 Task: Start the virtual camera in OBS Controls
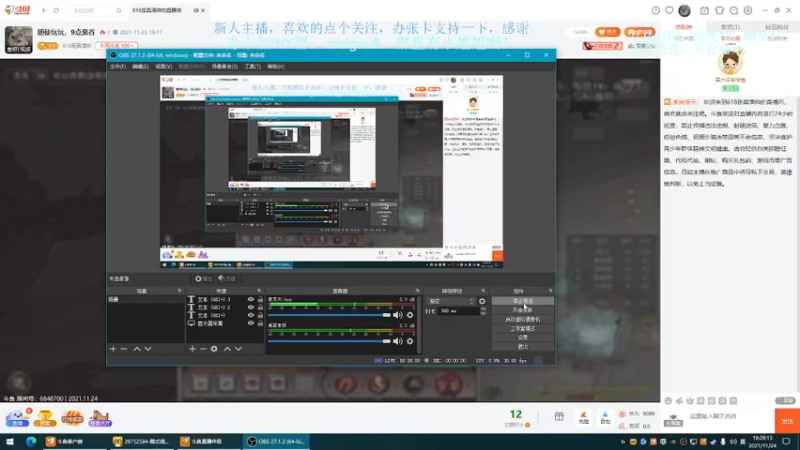tap(522, 319)
